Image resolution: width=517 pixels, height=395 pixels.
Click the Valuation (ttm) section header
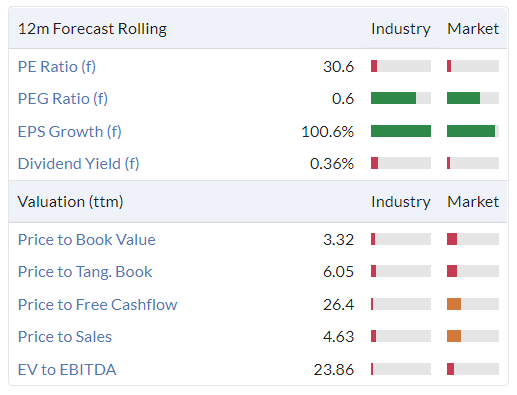point(70,202)
